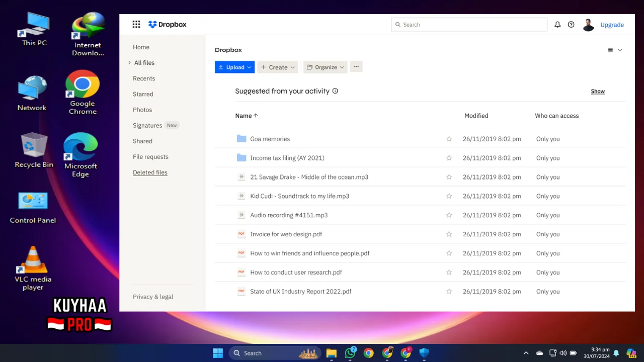Open the more options ellipsis button
This screenshot has width=644, height=362.
(356, 67)
